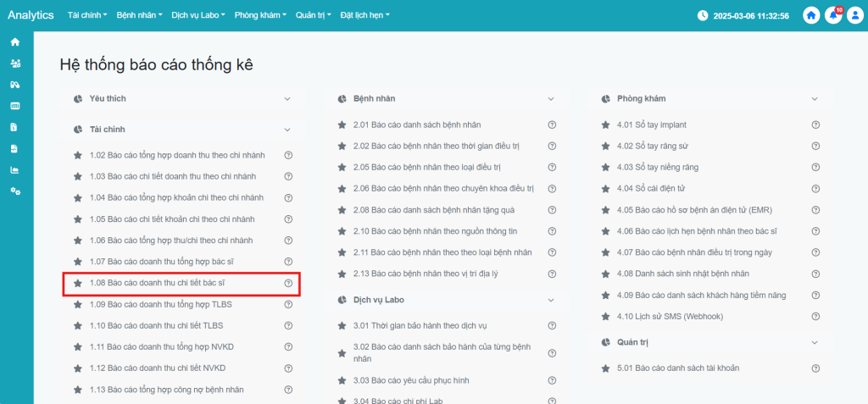Click the Analytics brand logo text
The height and width of the screenshot is (404, 868).
(x=31, y=15)
